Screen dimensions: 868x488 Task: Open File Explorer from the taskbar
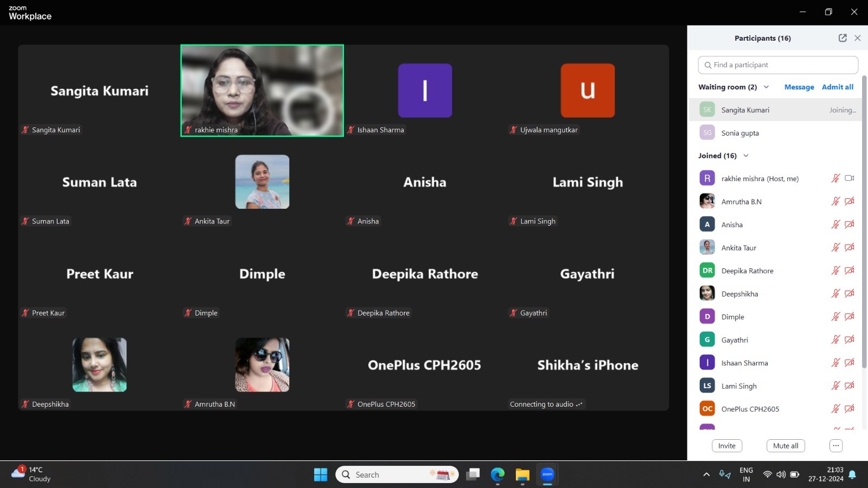point(522,475)
